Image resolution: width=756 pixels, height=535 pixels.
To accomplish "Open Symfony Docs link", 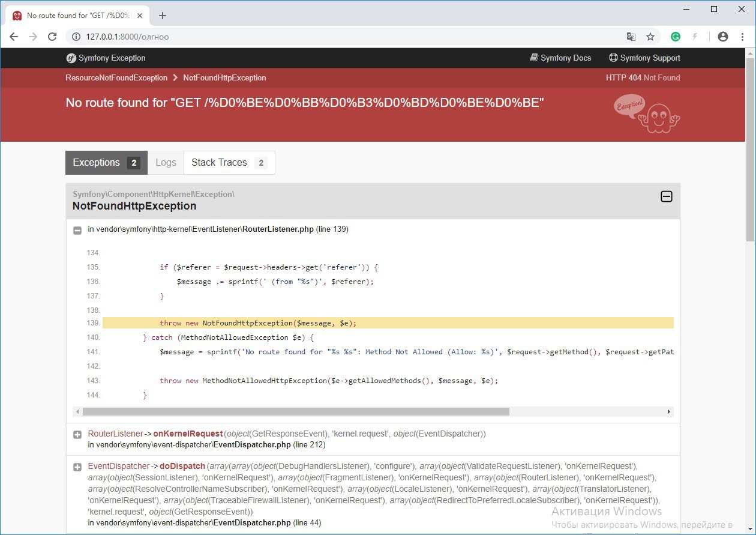I will (560, 58).
